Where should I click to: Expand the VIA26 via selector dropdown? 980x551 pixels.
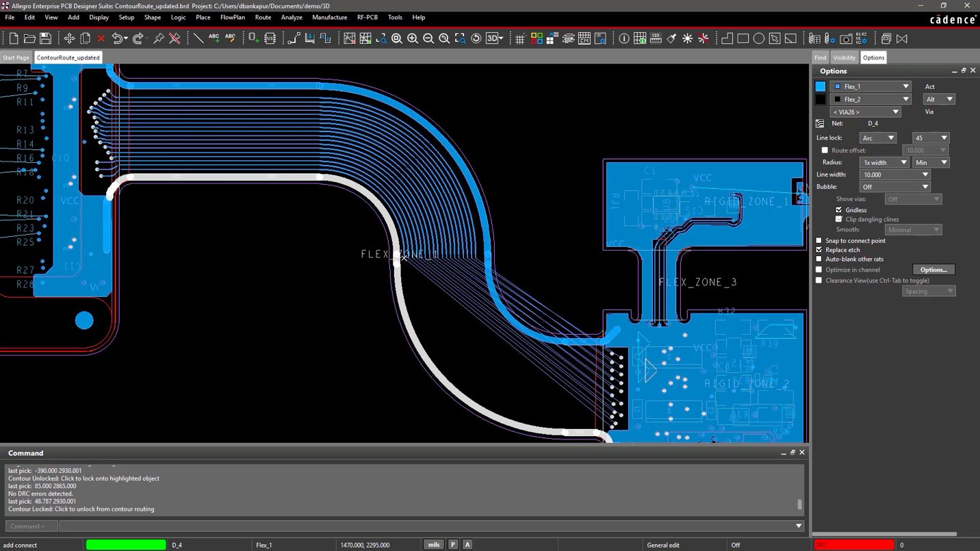[866, 111]
